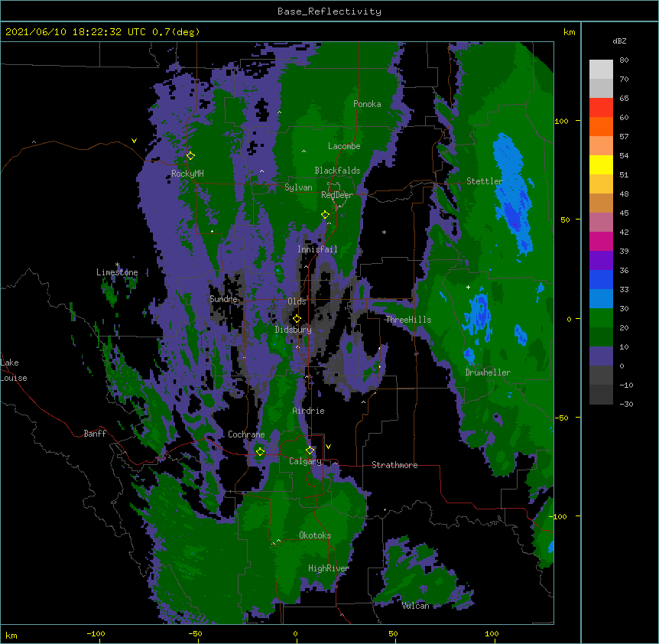Viewport: 659px width, 644px height.
Task: Select the Vulcan label
Action: tap(415, 606)
